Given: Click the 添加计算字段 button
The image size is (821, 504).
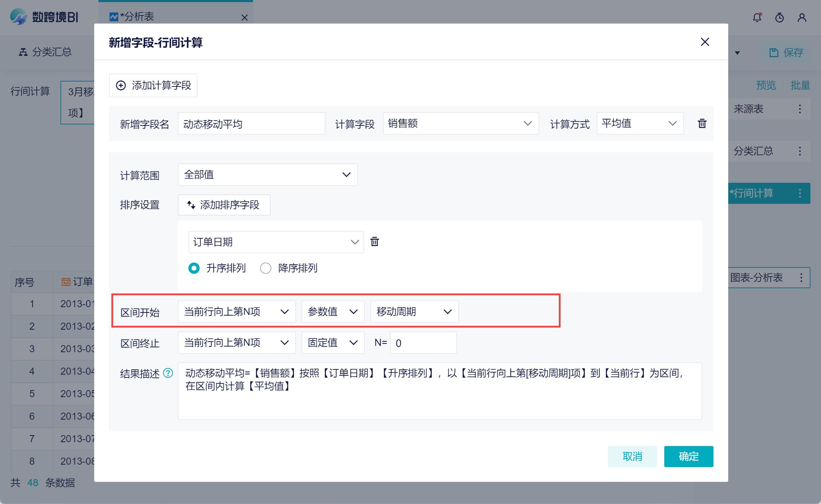Looking at the screenshot, I should (x=153, y=85).
